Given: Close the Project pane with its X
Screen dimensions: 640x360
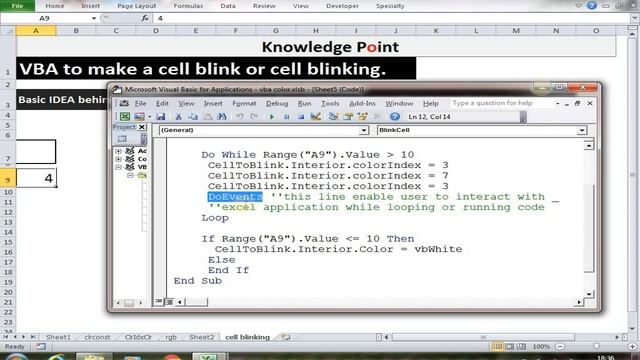Looking at the screenshot, I should pyautogui.click(x=142, y=127).
